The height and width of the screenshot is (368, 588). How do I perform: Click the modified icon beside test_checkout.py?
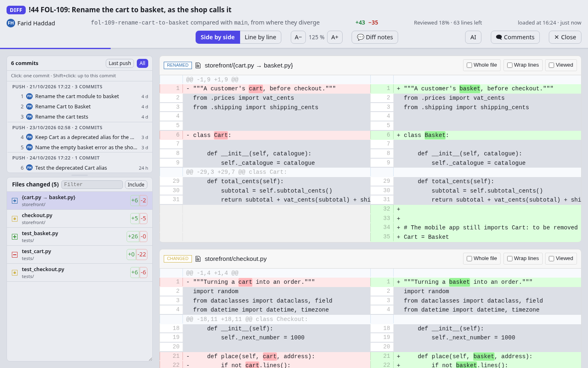[15, 273]
